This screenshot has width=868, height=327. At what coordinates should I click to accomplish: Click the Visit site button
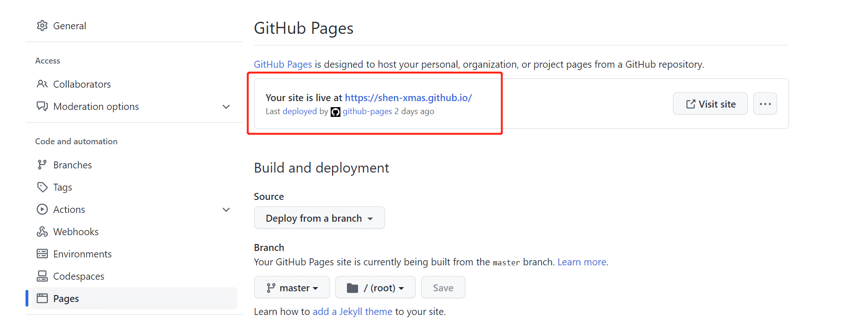tap(710, 104)
